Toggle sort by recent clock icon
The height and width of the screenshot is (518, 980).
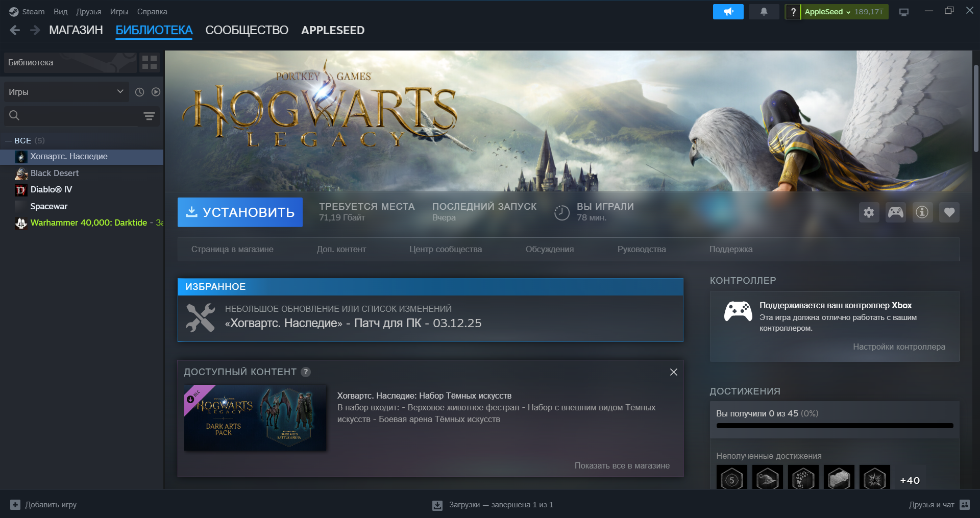pos(139,92)
